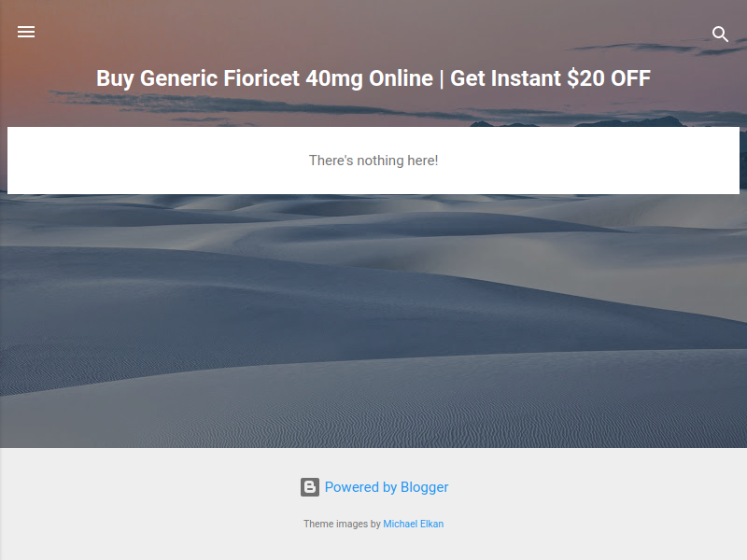
Task: Visit Michael Elkan's theme credit link
Action: (x=413, y=524)
